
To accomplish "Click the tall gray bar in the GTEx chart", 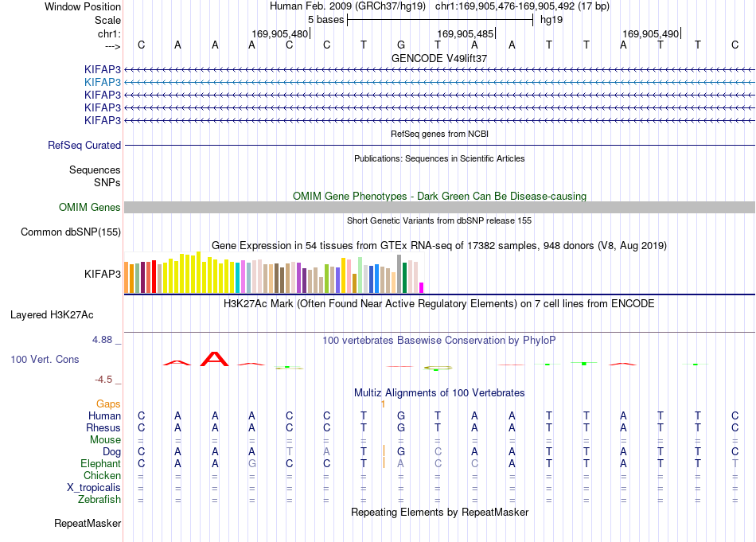I will pos(399,274).
